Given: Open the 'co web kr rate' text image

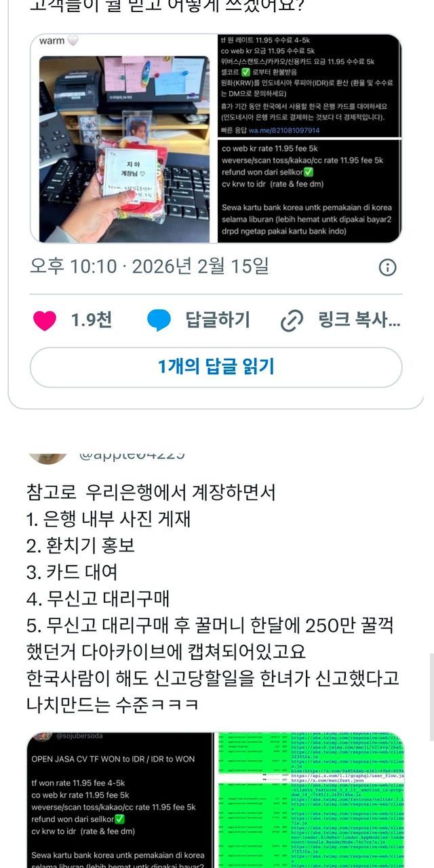Looking at the screenshot, I should [x=310, y=191].
